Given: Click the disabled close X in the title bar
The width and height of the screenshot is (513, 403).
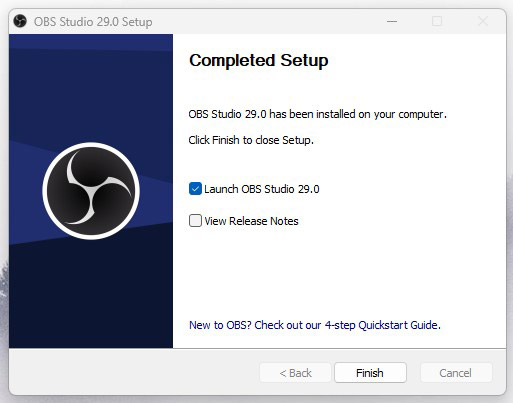Looking at the screenshot, I should point(483,21).
